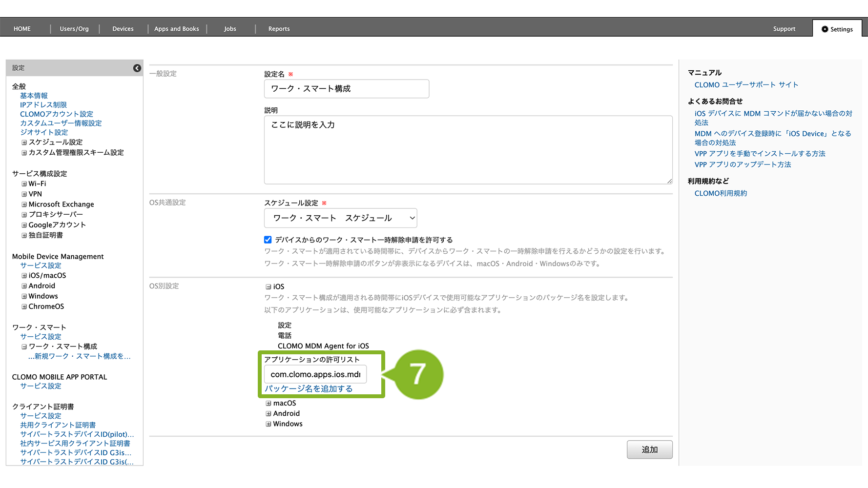Toggle デバイスからのワーク・スマート一時解除申請 checkbox
This screenshot has height=488, width=868.
coord(268,240)
